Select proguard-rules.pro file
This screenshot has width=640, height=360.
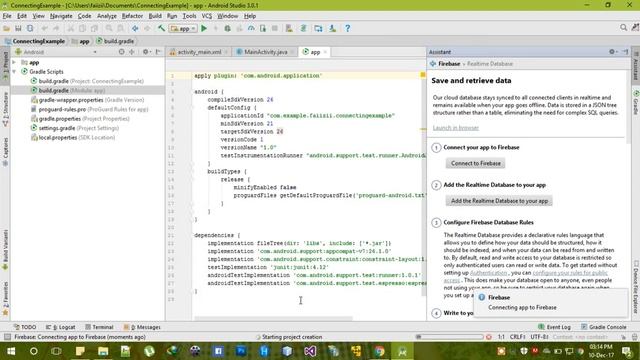tap(89, 109)
